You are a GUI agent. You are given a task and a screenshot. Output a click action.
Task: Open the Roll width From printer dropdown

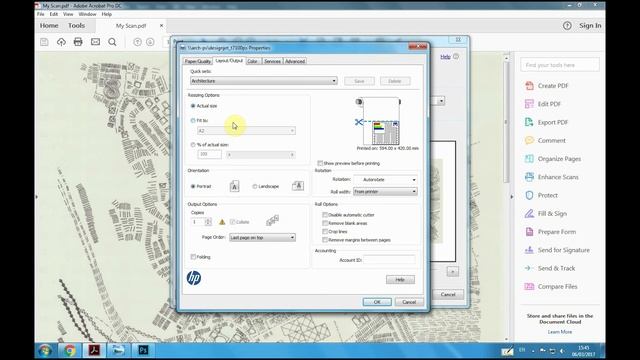(385, 191)
